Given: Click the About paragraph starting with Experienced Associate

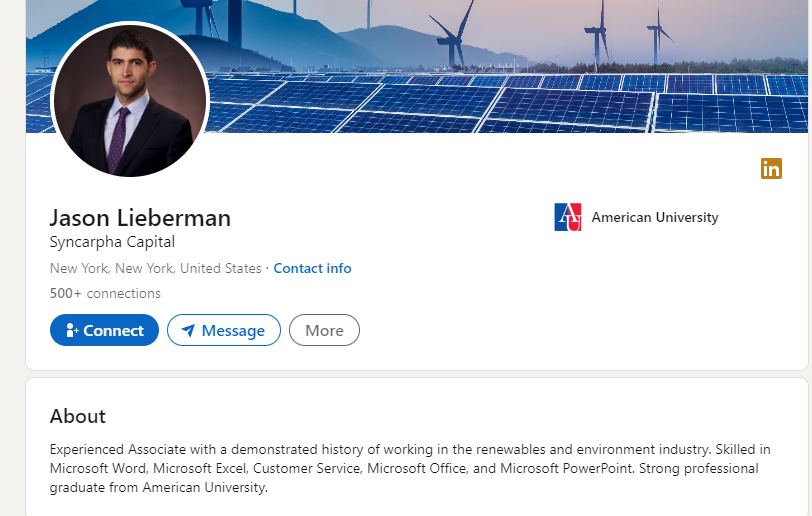Looking at the screenshot, I should pyautogui.click(x=410, y=468).
